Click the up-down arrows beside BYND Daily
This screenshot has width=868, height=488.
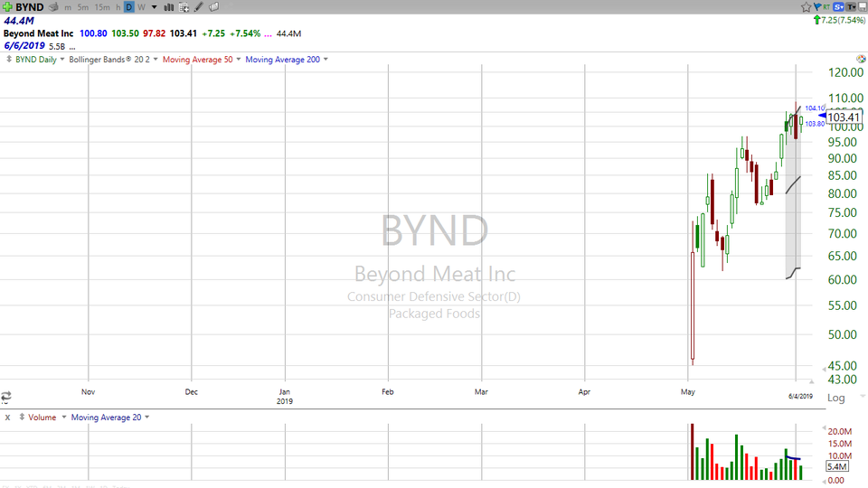[9, 59]
